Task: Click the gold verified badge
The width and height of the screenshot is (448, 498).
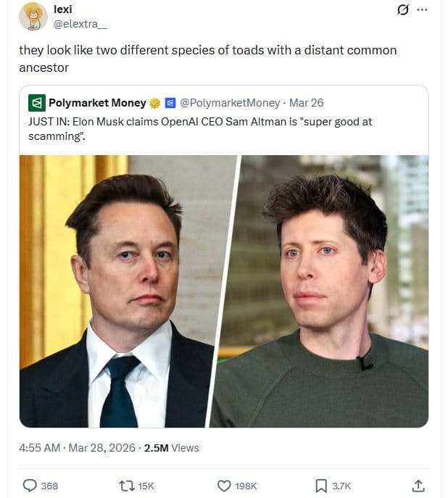Action: tap(154, 103)
